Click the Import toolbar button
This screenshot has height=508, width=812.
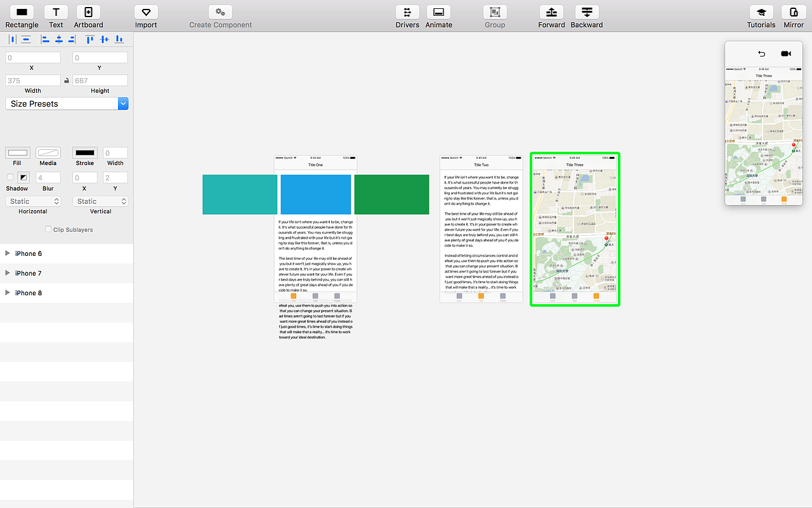pyautogui.click(x=146, y=12)
